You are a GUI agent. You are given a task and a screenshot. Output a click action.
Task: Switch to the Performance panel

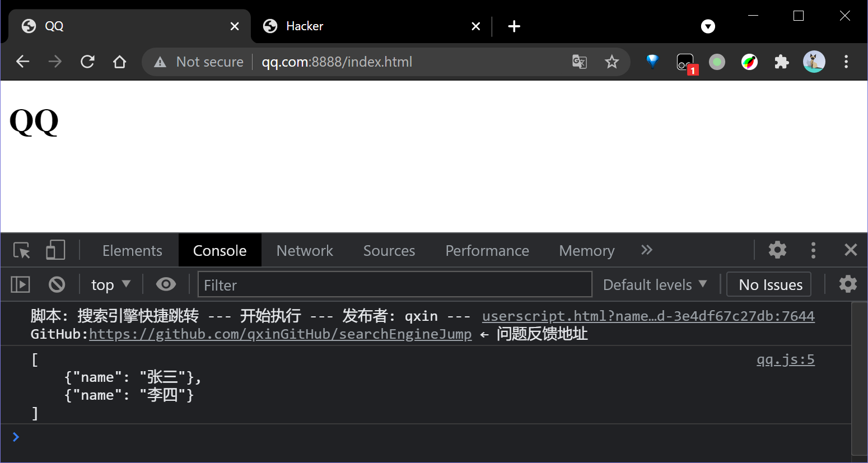[487, 250]
